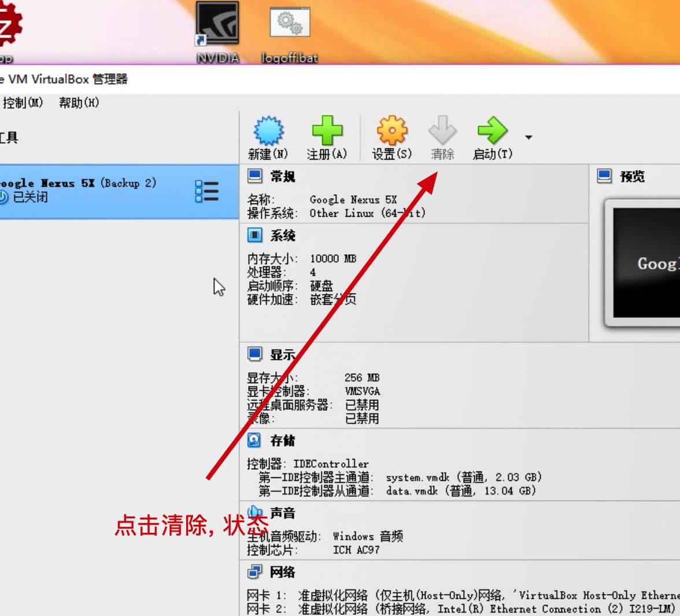Click the 启动顺序 硬盘 boot order line
This screenshot has height=616, width=680.
[290, 285]
